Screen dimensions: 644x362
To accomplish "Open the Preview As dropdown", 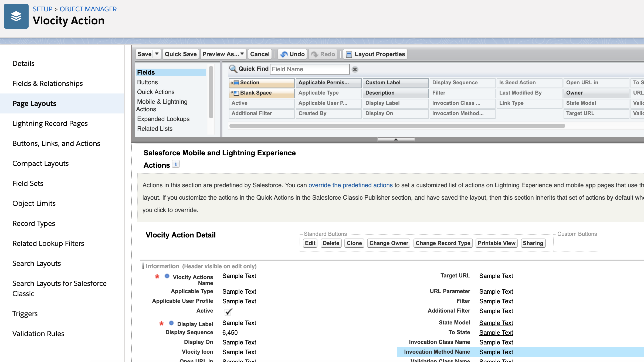I will (x=223, y=54).
